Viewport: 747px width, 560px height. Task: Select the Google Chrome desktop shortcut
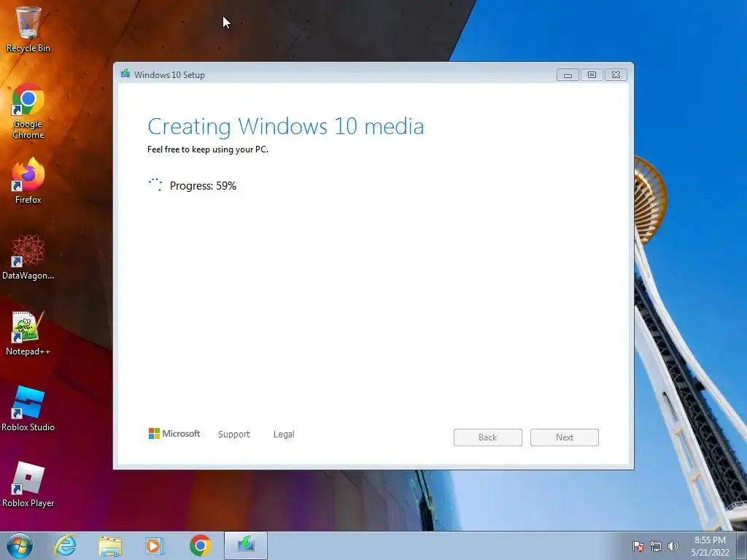click(x=28, y=111)
